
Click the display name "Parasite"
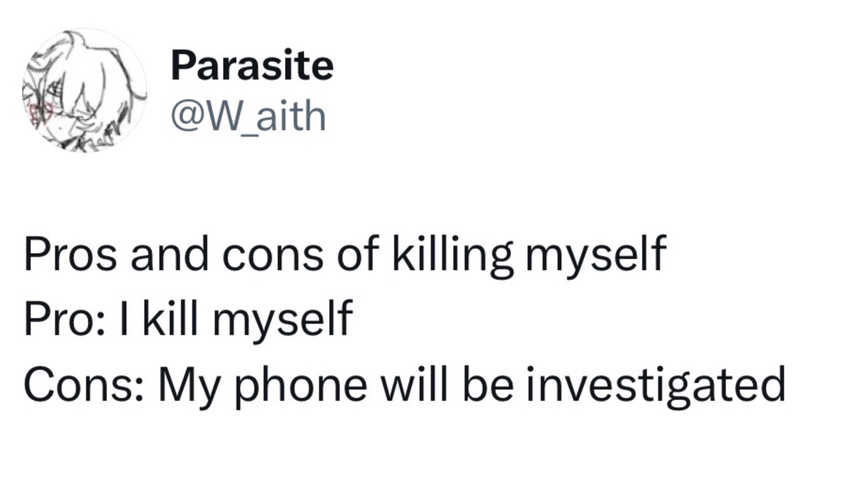coord(252,65)
